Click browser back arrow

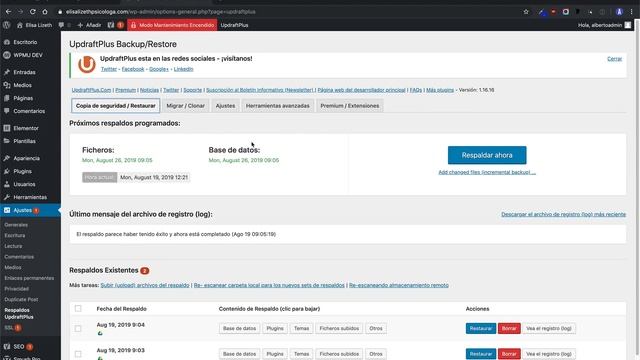click(8, 12)
